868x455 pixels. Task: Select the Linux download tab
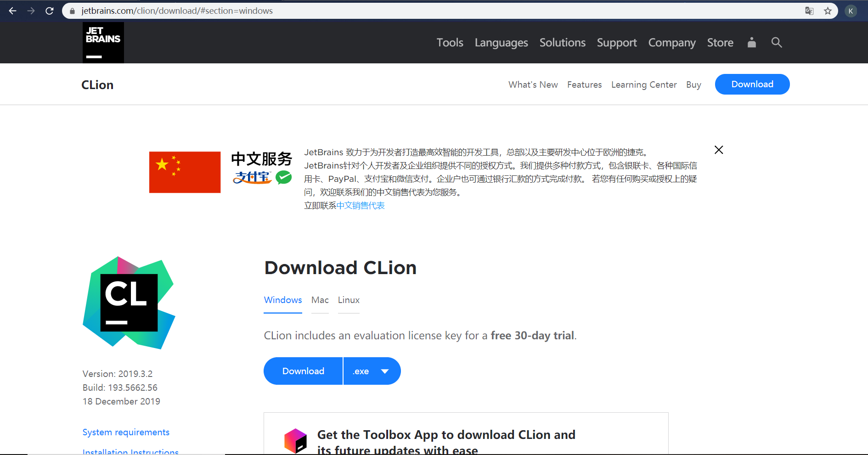click(x=348, y=300)
